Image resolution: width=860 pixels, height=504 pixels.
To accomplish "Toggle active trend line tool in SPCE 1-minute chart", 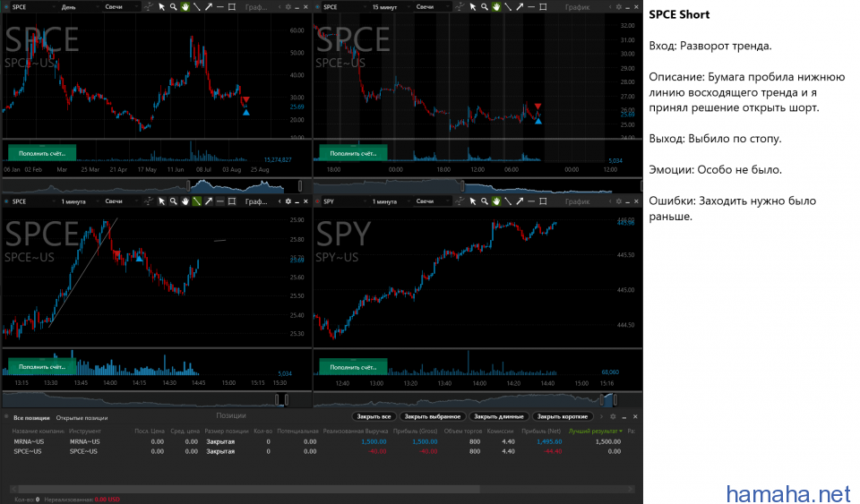I will click(x=196, y=201).
